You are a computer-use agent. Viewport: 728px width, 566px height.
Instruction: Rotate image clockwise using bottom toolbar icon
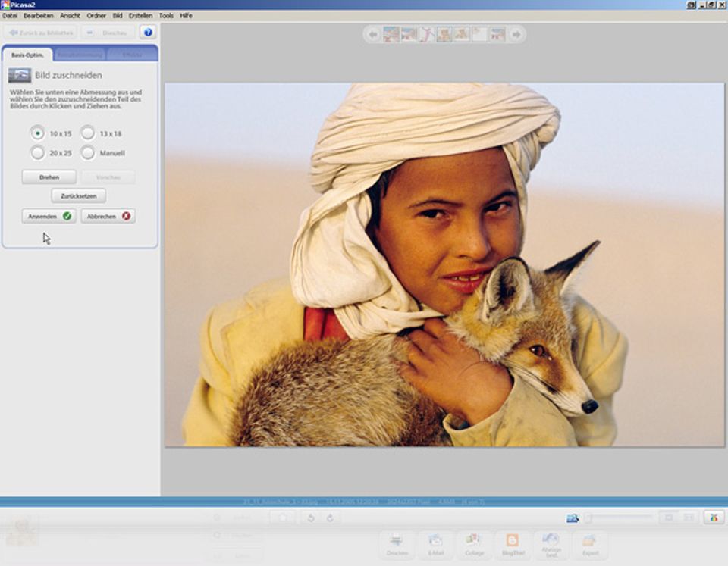point(330,518)
